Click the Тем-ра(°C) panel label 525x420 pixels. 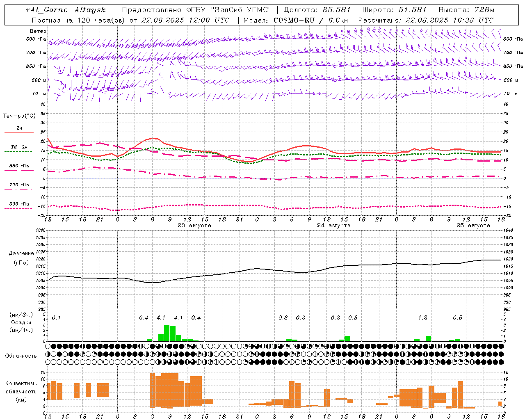(19, 116)
